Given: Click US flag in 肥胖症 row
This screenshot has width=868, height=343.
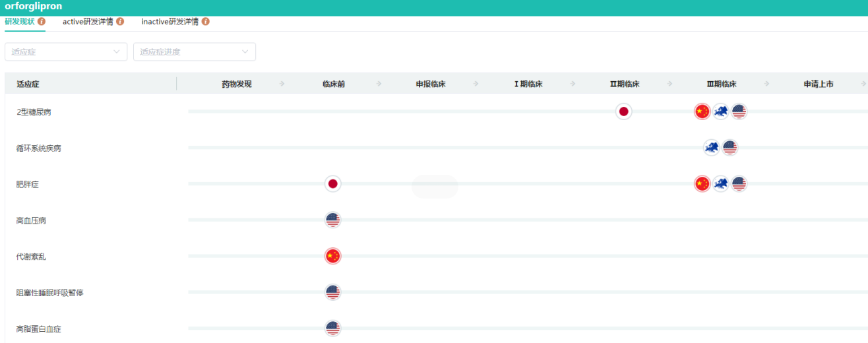Looking at the screenshot, I should click(x=739, y=184).
